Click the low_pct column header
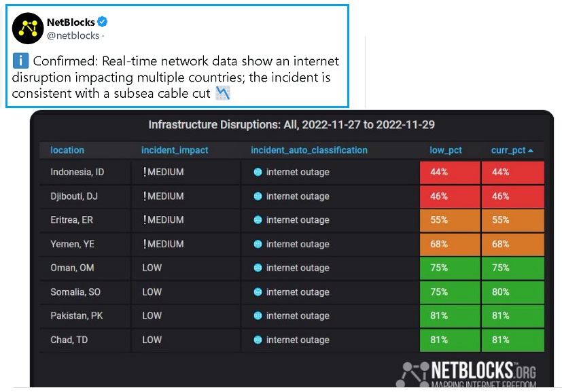Screen dimensions: 562x392 pyautogui.click(x=446, y=150)
